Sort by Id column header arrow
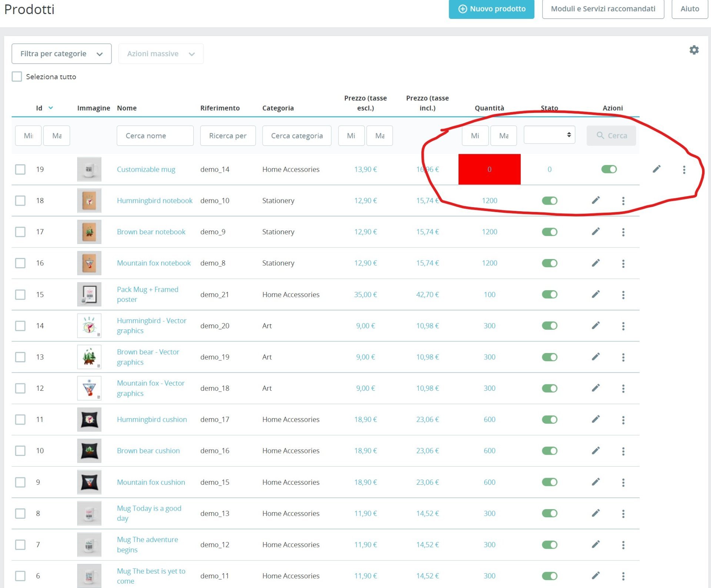 click(51, 108)
